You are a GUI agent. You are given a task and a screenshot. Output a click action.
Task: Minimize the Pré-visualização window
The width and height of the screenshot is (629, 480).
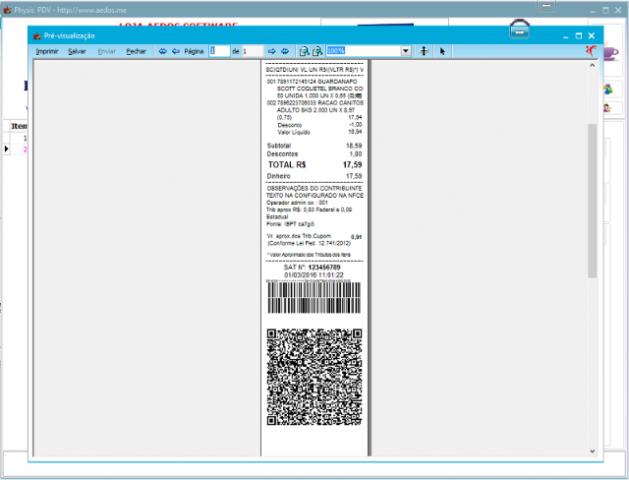[x=566, y=36]
